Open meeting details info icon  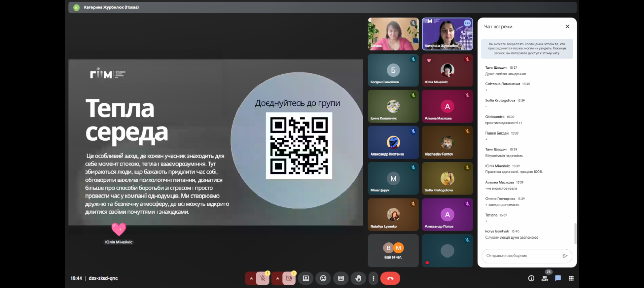tap(531, 279)
